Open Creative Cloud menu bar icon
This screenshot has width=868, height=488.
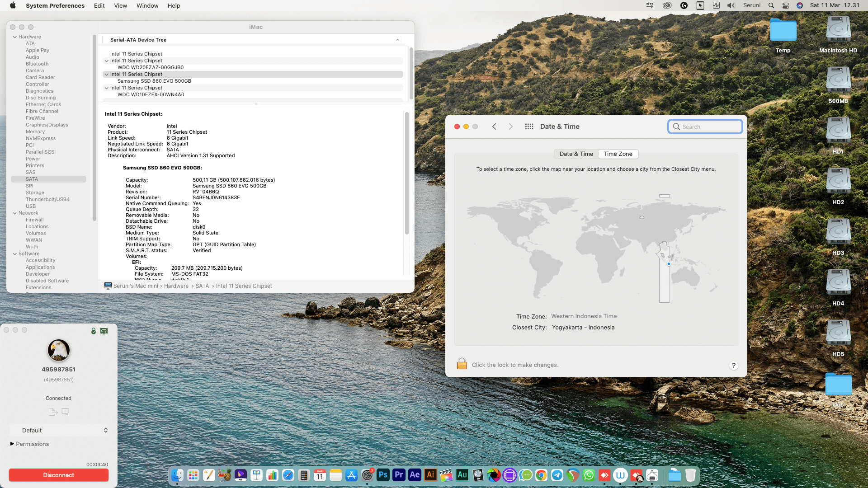click(667, 5)
